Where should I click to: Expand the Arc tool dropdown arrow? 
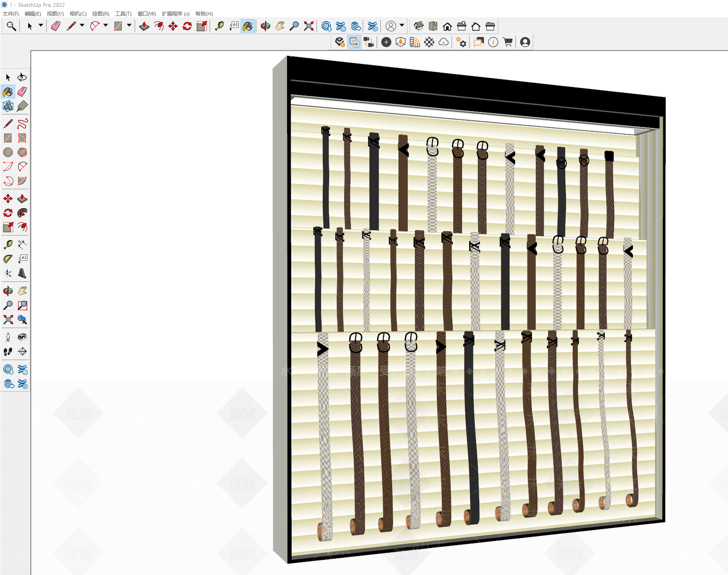[x=106, y=25]
